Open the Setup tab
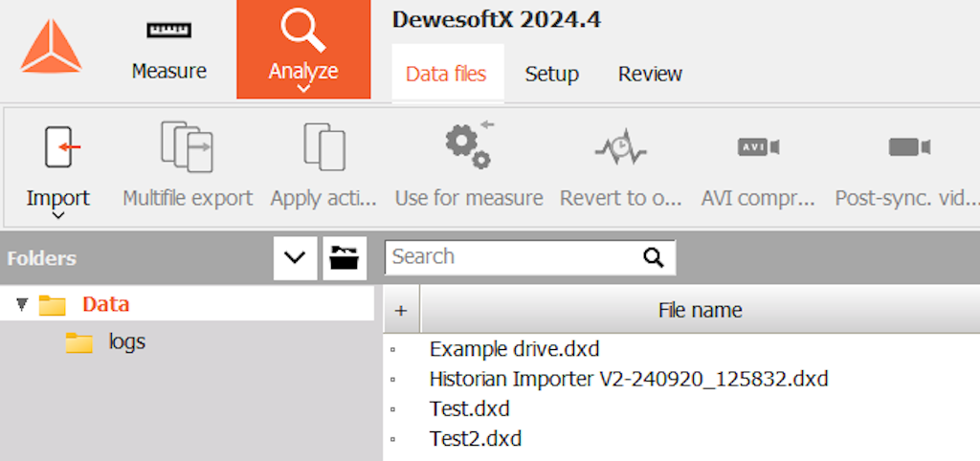This screenshot has width=980, height=461. (x=552, y=74)
